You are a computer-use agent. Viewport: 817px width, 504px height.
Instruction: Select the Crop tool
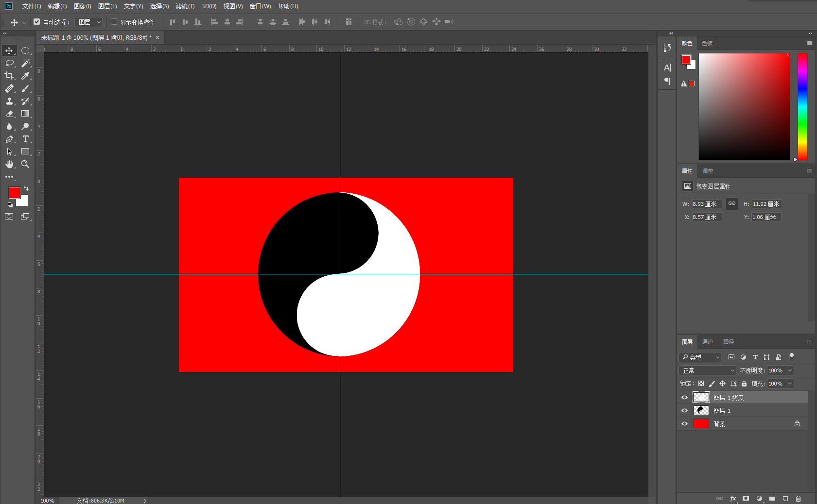click(9, 76)
